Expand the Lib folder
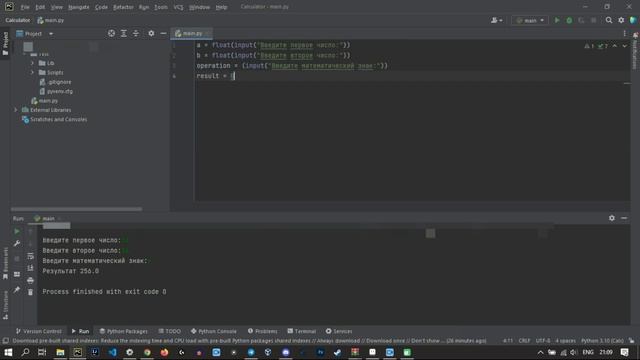The height and width of the screenshot is (360, 640). [x=32, y=63]
